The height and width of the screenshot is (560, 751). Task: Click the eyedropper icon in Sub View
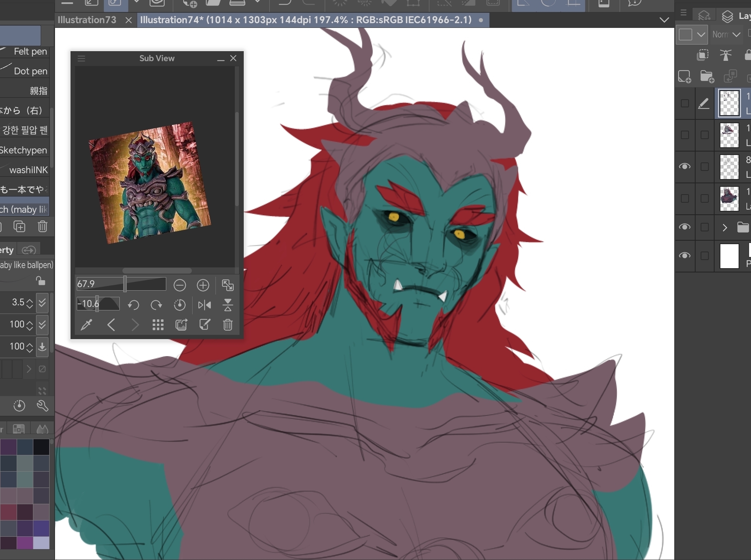pyautogui.click(x=86, y=325)
